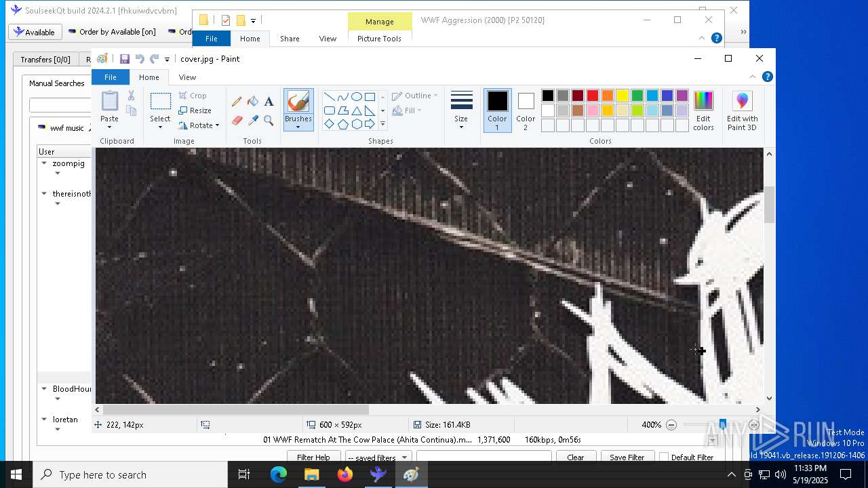Choose the Diamond shape
The width and height of the screenshot is (868, 488).
pyautogui.click(x=329, y=124)
